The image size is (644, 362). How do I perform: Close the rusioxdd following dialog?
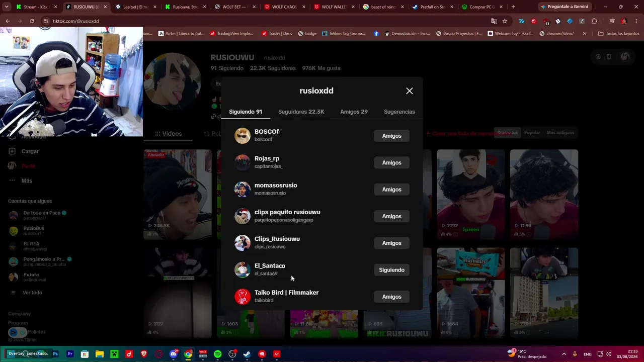pyautogui.click(x=410, y=91)
